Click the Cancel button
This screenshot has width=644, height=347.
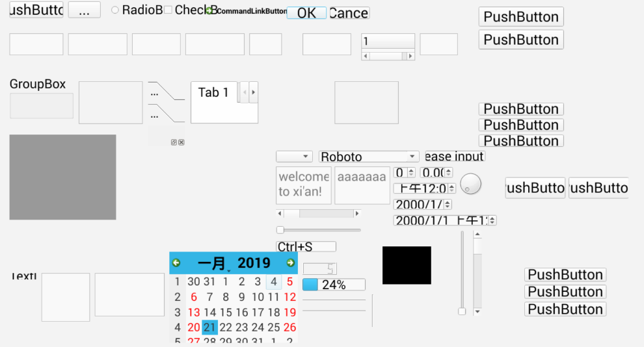(349, 13)
